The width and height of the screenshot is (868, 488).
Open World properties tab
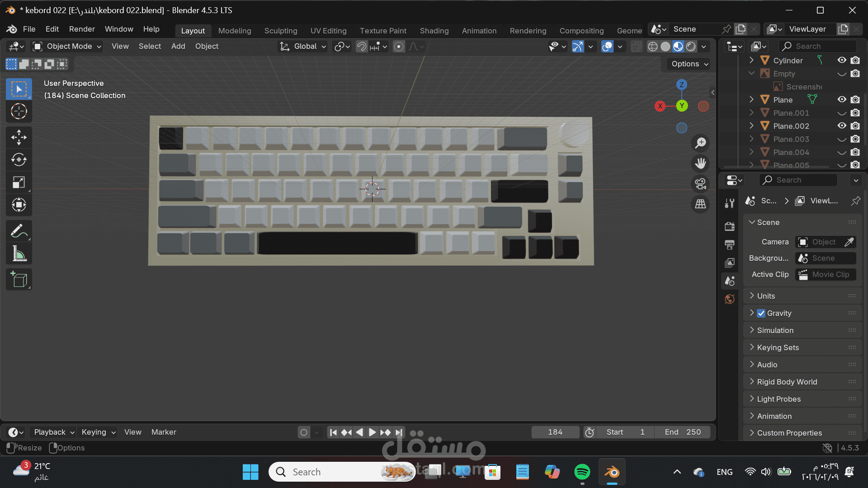[729, 299]
